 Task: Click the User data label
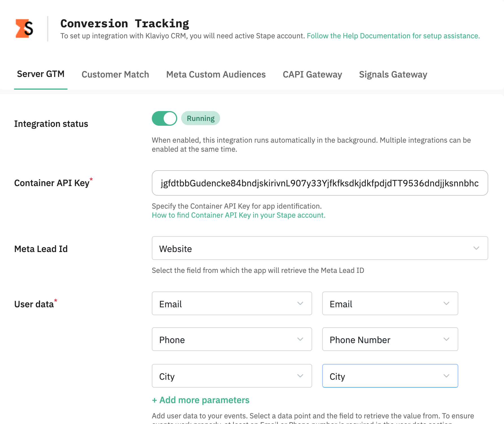(x=34, y=304)
